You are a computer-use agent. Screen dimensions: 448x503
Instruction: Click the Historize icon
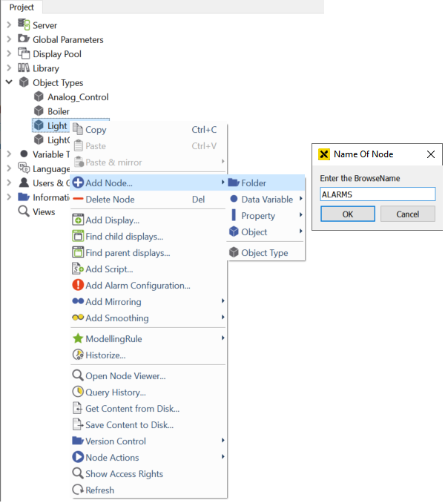point(78,355)
